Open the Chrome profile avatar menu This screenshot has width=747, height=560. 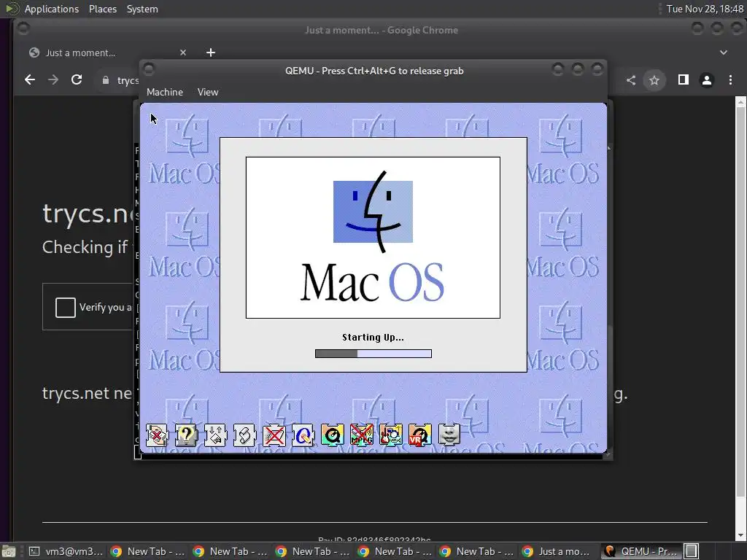click(707, 80)
